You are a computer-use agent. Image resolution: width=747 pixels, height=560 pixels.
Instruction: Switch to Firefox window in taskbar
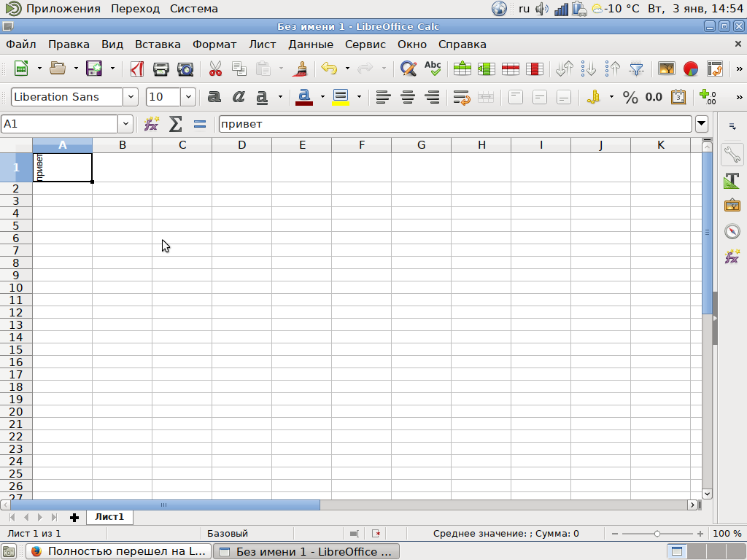click(x=118, y=551)
